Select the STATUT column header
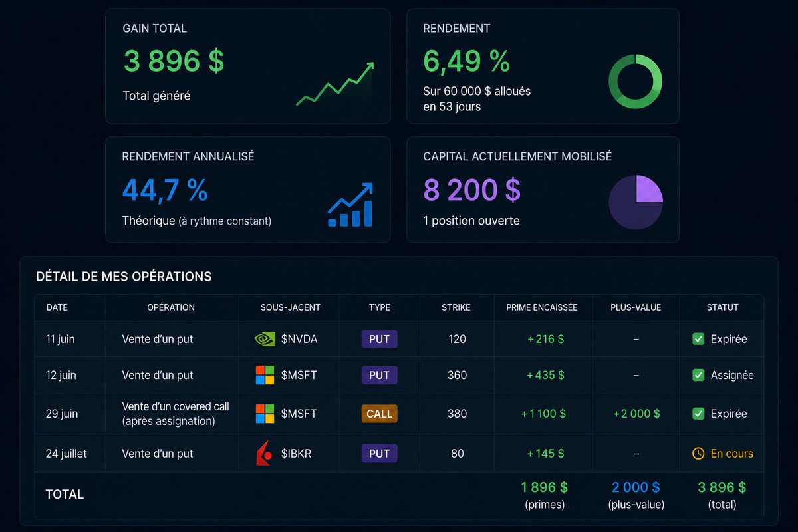Screen dimensions: 798x532 coord(723,307)
